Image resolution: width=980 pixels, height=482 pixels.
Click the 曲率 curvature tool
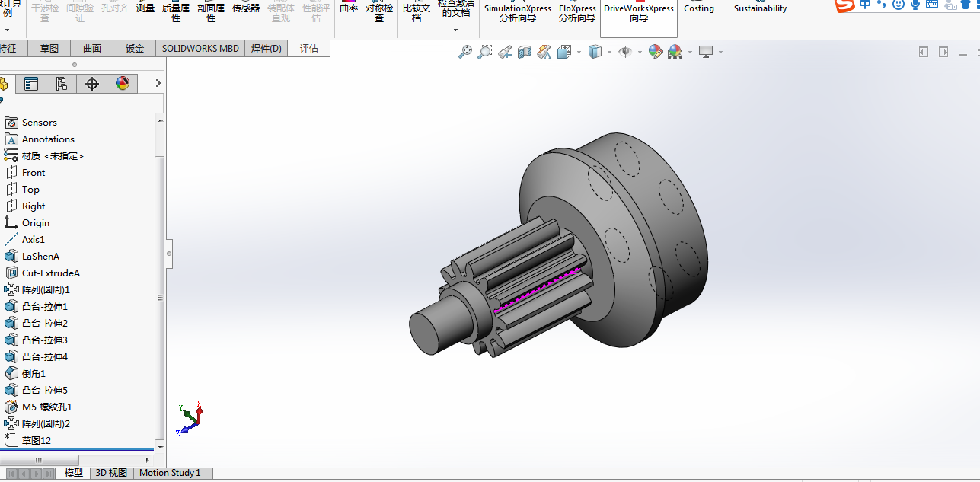point(349,8)
